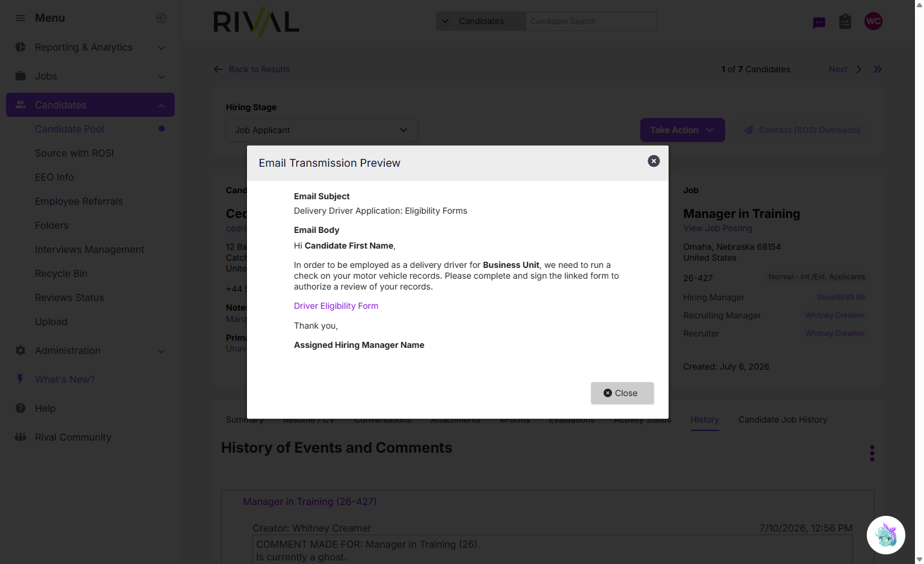Open the Driver Eligibility Form link
The height and width of the screenshot is (564, 924).
click(x=336, y=306)
